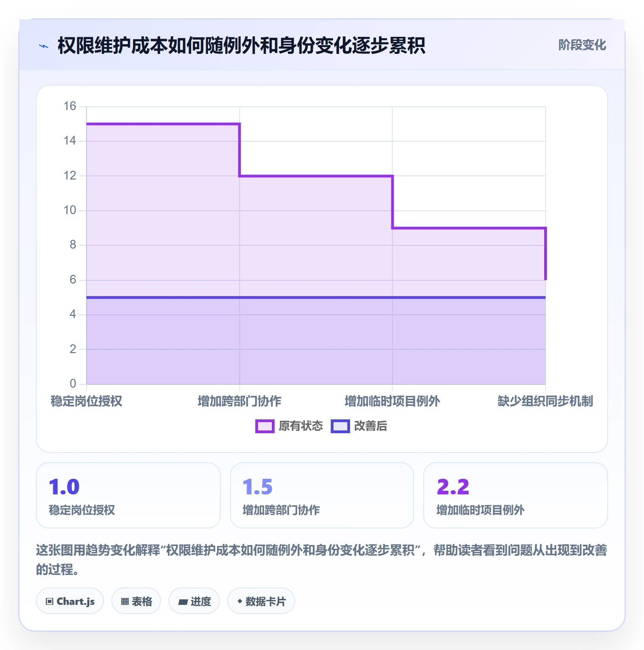Click the 14 value on the y-axis
The height and width of the screenshot is (650, 644).
point(70,141)
